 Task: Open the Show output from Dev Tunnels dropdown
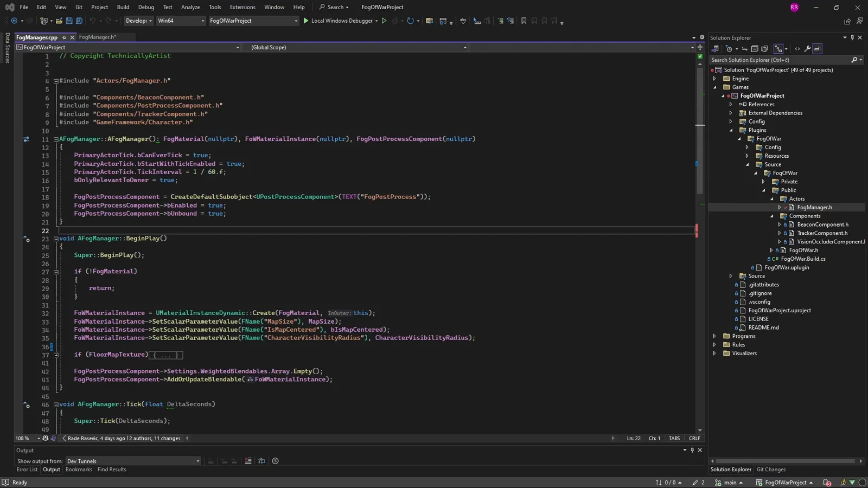click(x=133, y=461)
